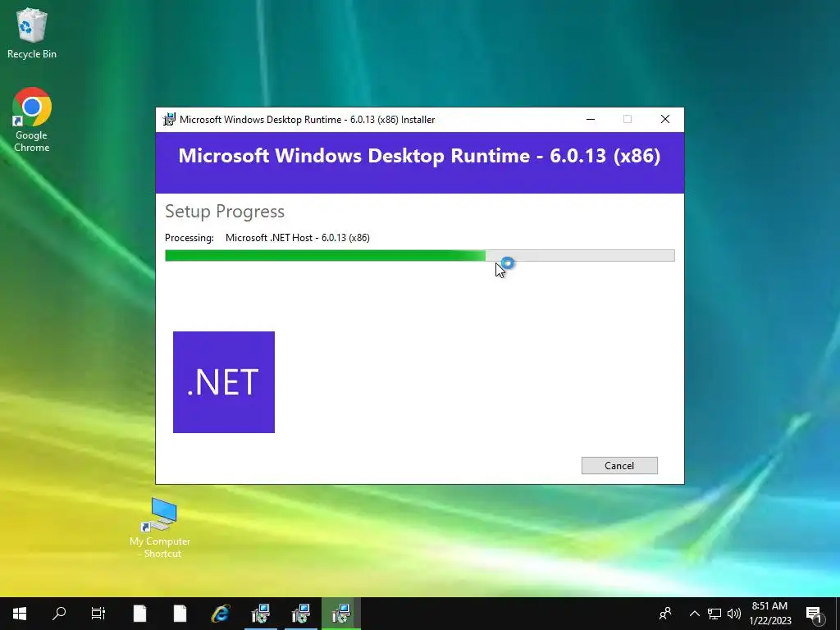This screenshot has height=630, width=840.
Task: Click the green setup progress bar
Action: tap(419, 256)
